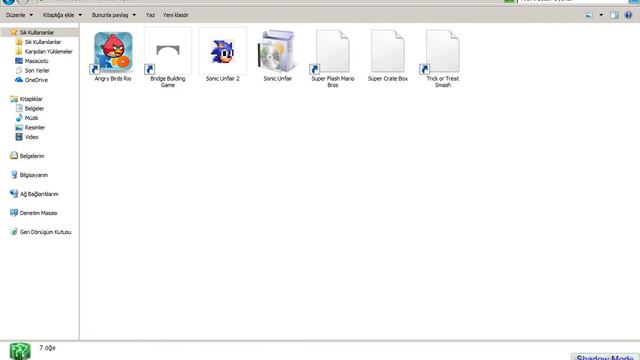The width and height of the screenshot is (640, 360).
Task: Click the Sonic Unfair 2 file name
Action: [223, 78]
